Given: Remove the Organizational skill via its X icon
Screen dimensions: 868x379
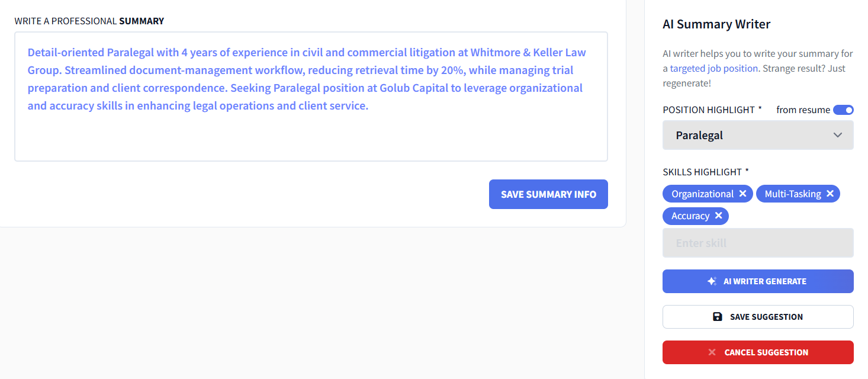Looking at the screenshot, I should 743,194.
